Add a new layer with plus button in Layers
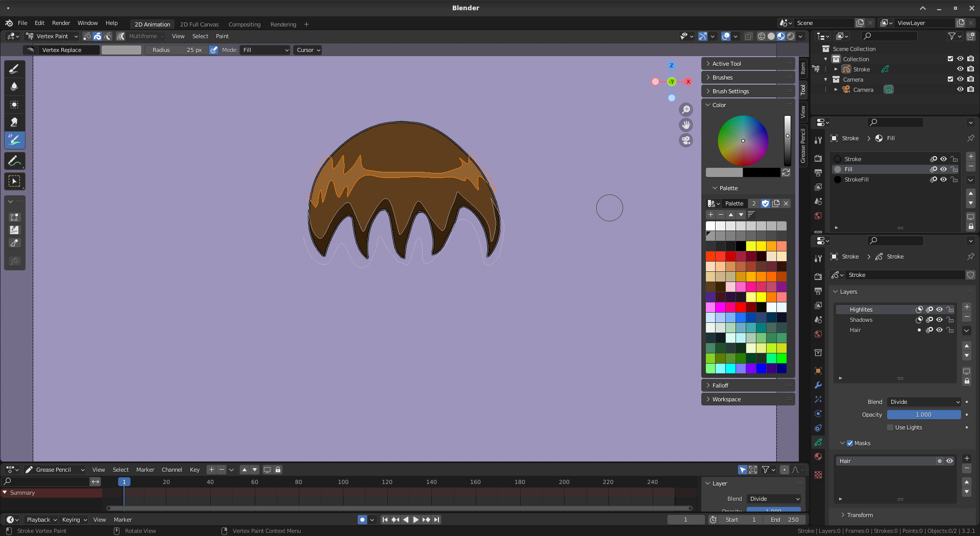 click(x=967, y=307)
